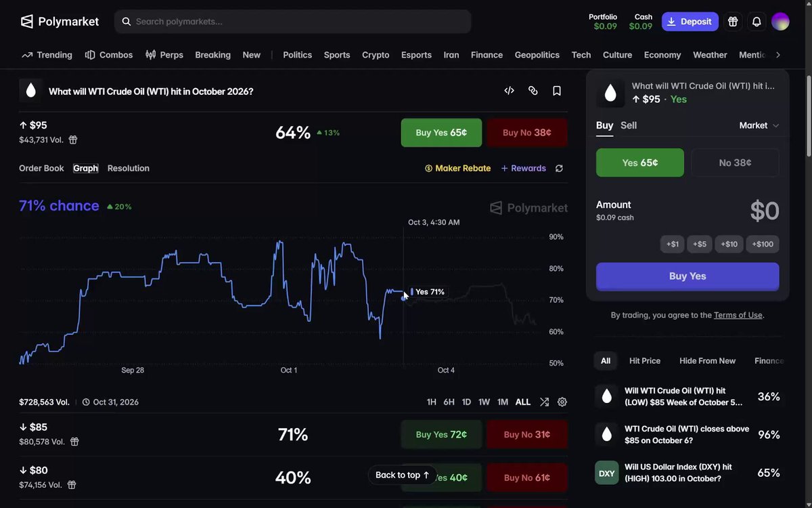Switch the chart range to 1D
Screen dimensions: 812x508
[x=466, y=402]
